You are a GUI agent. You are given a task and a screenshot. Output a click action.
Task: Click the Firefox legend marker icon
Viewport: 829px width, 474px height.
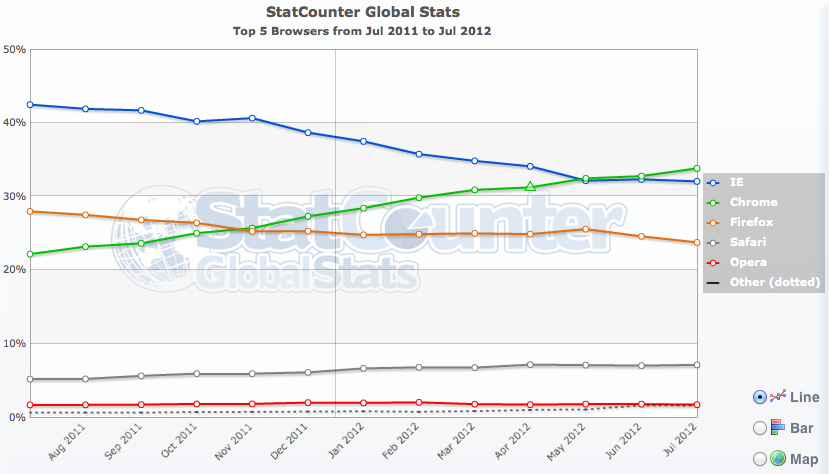tap(714, 221)
